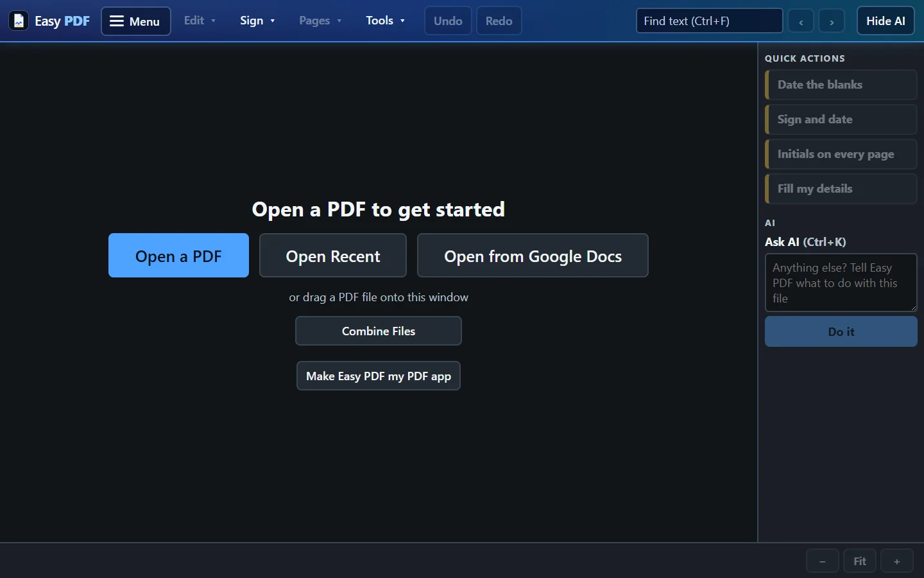The image size is (924, 578).
Task: Zoom out with the minus button
Action: (823, 561)
